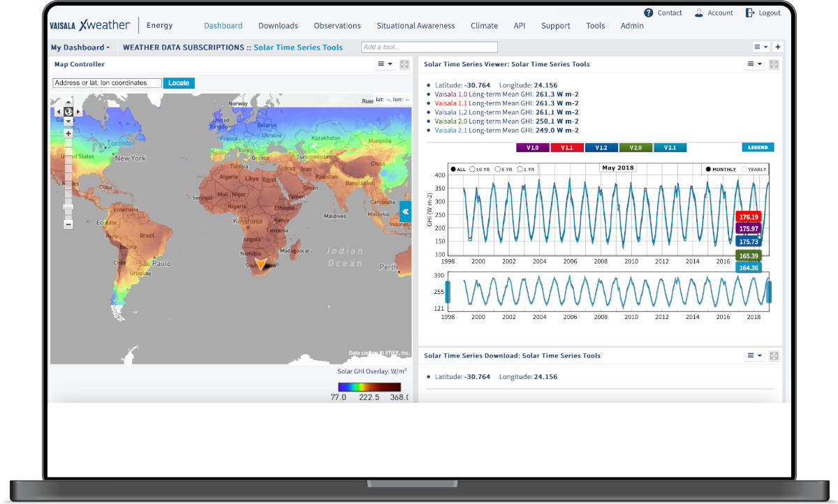Maximize the Map Controller panel
This screenshot has height=504, width=838.
[x=404, y=64]
